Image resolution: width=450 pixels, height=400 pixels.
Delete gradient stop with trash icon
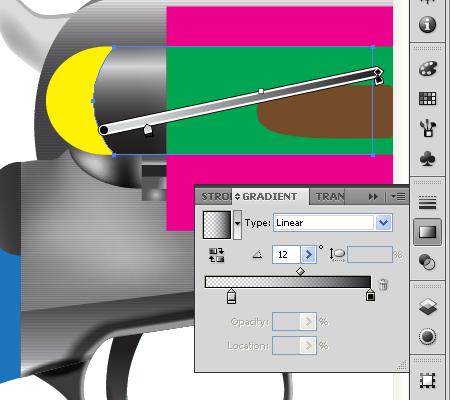(x=383, y=284)
